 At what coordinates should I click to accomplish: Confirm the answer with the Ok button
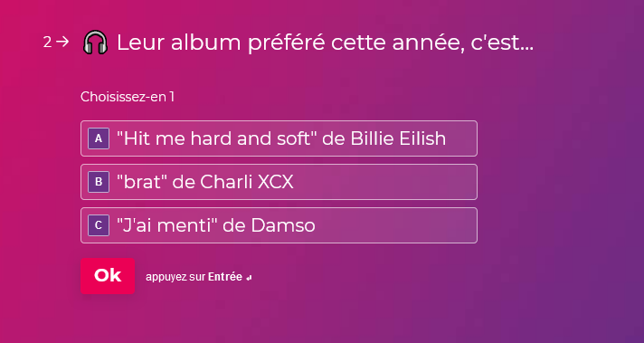[108, 276]
